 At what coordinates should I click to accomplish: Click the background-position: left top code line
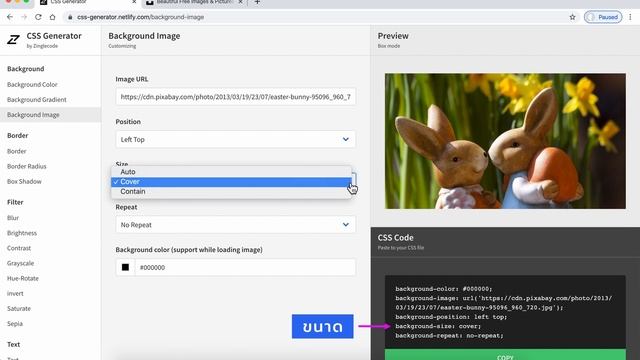(451, 317)
